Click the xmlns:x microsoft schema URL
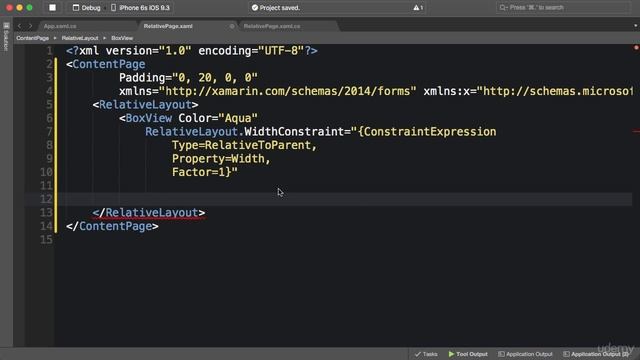Image resolution: width=640 pixels, height=360 pixels. [555, 91]
